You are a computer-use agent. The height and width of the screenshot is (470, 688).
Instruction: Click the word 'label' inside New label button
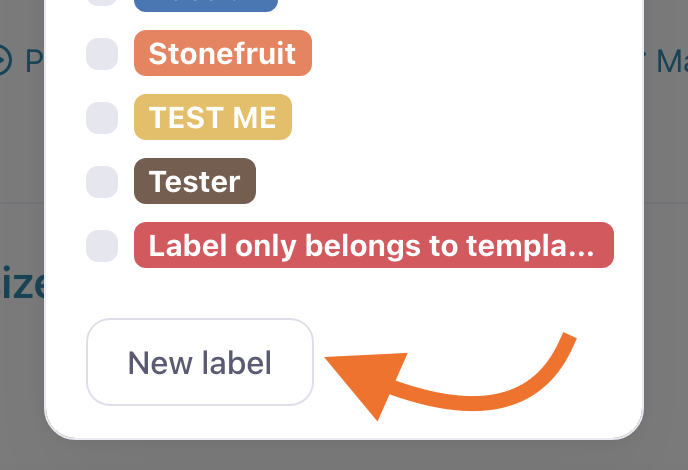point(236,362)
